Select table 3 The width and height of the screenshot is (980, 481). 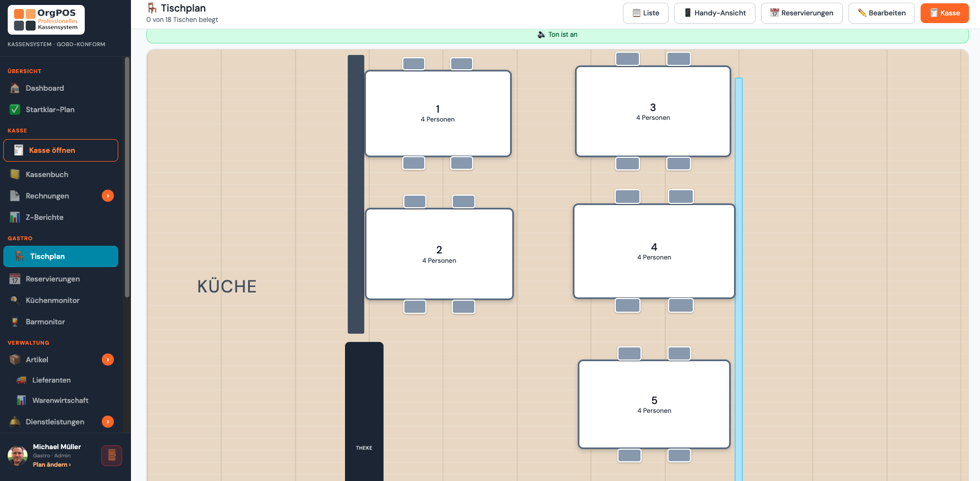653,112
